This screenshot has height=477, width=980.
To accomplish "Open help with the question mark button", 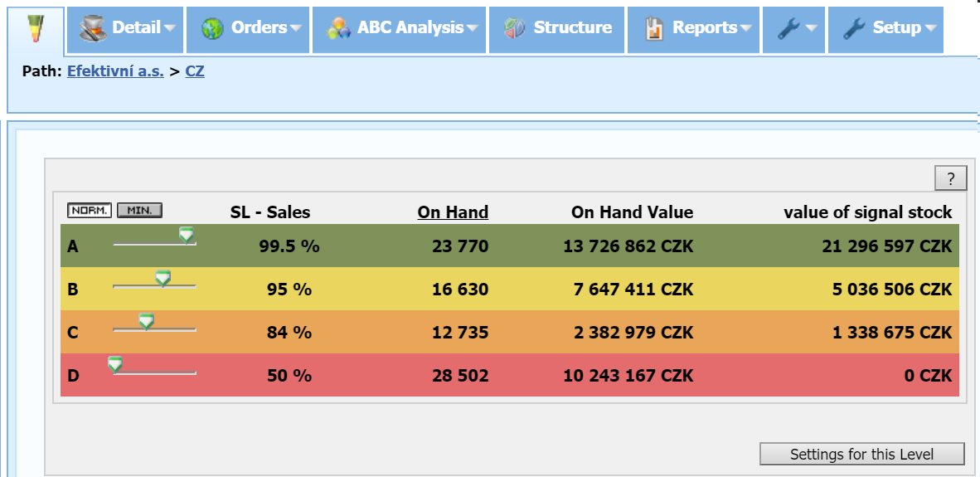I will (950, 178).
